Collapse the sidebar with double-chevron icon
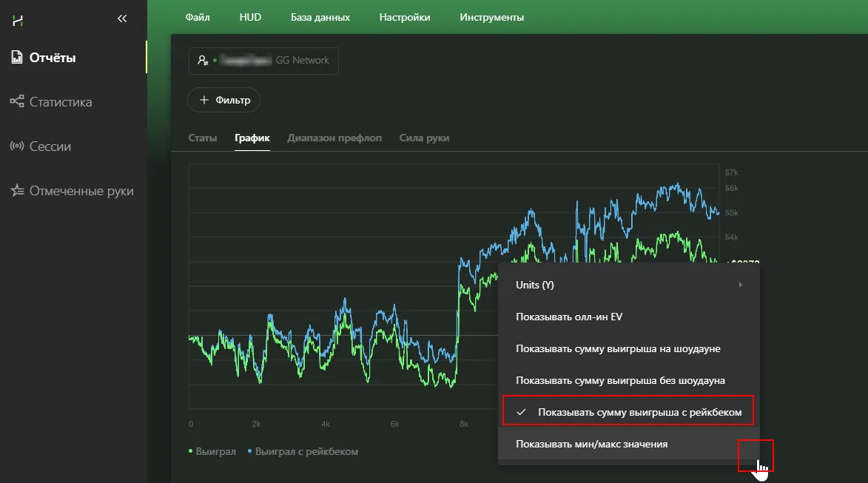 (122, 19)
